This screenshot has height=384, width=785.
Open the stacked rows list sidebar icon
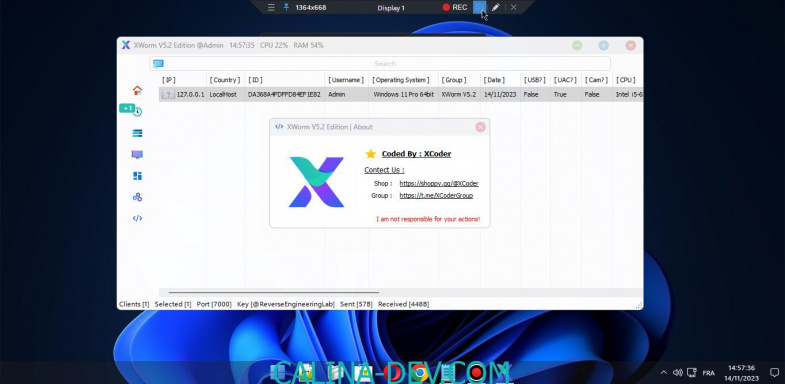tap(137, 133)
